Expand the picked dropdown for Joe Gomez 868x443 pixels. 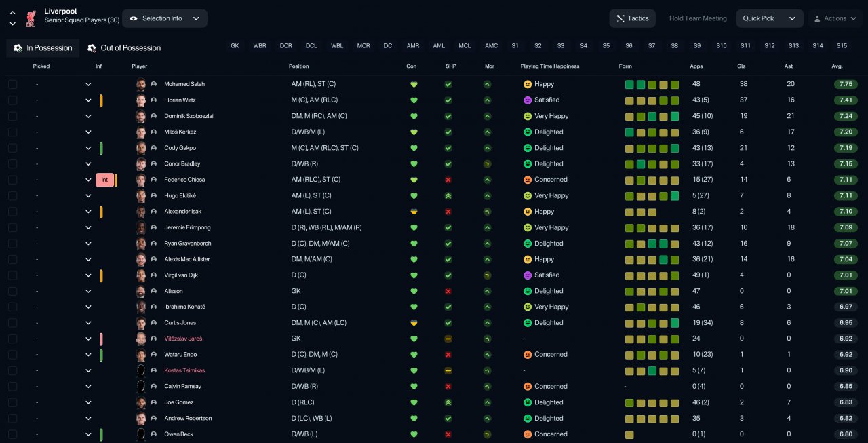[x=88, y=402]
